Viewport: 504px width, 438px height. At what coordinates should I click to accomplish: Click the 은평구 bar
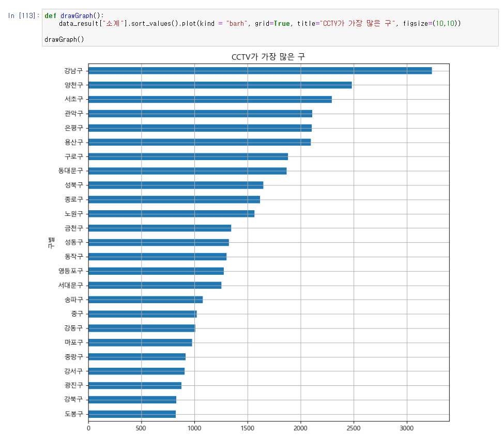(200, 128)
